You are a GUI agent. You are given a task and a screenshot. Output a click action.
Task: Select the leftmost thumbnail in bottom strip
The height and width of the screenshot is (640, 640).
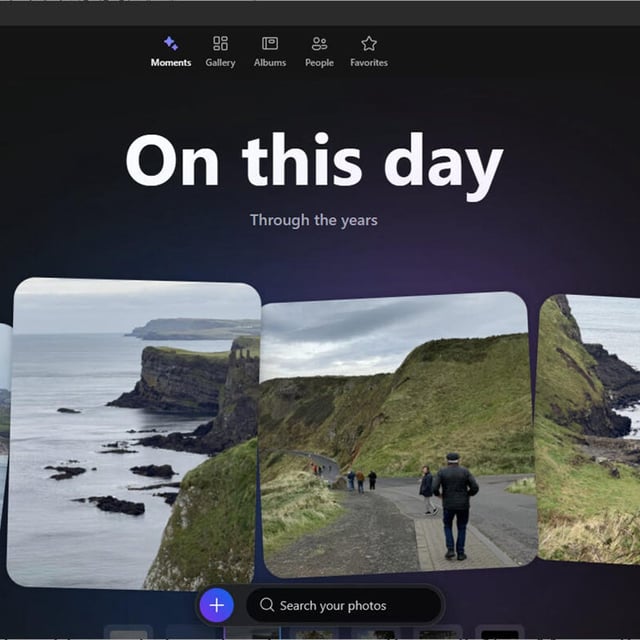[x=130, y=633]
